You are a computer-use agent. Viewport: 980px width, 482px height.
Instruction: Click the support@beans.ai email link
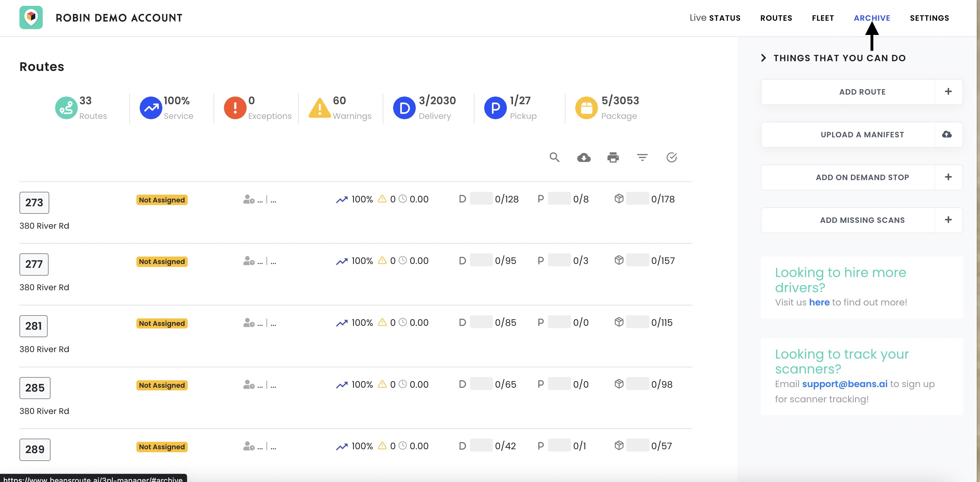pyautogui.click(x=845, y=384)
